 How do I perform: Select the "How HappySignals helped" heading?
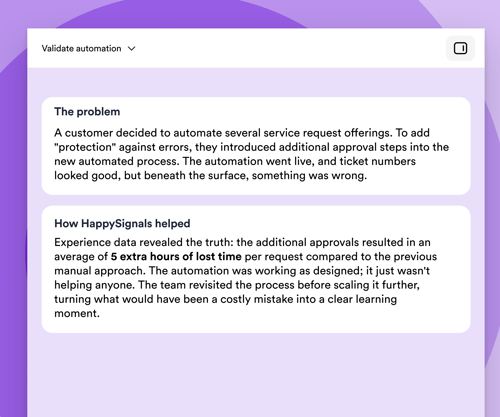pos(122,223)
